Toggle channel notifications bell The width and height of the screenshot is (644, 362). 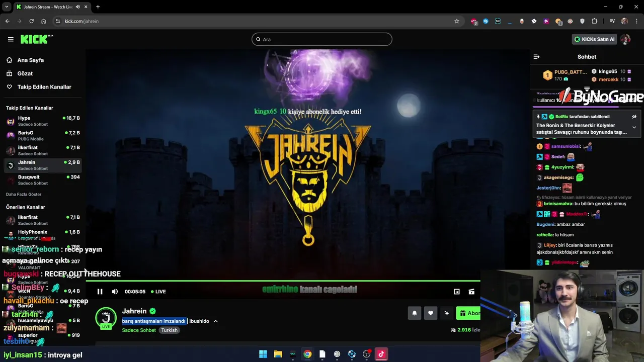point(415,313)
